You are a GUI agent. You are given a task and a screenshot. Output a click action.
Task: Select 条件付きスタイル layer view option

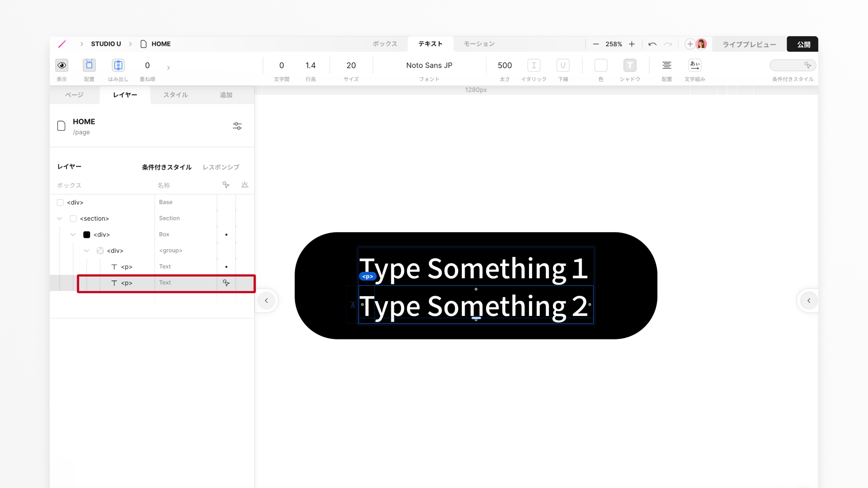[x=166, y=167]
